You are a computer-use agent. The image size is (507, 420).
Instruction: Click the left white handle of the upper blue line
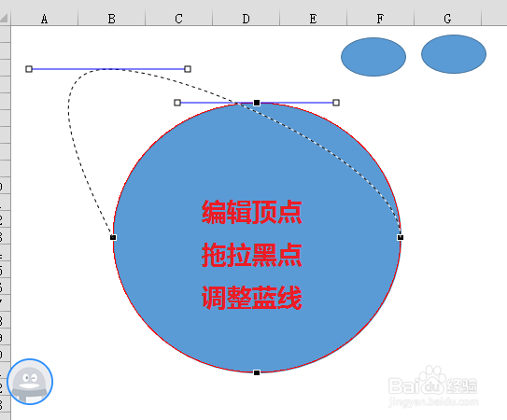tap(29, 69)
